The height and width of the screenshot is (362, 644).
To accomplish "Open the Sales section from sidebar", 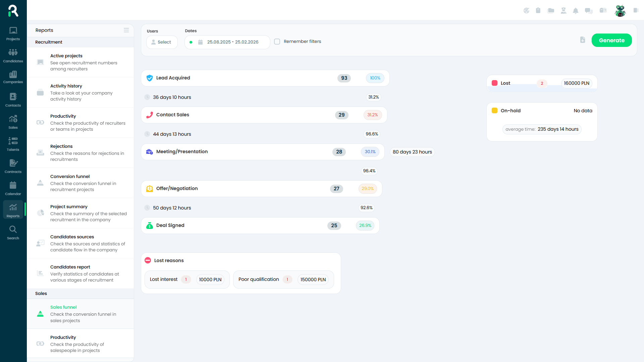I will (13, 121).
